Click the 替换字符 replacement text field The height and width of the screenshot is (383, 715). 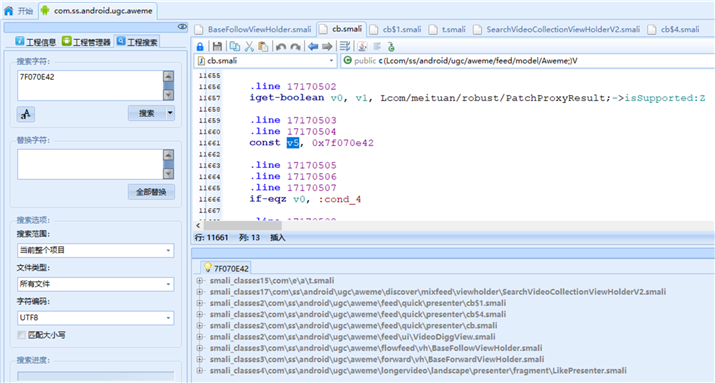pyautogui.click(x=90, y=164)
